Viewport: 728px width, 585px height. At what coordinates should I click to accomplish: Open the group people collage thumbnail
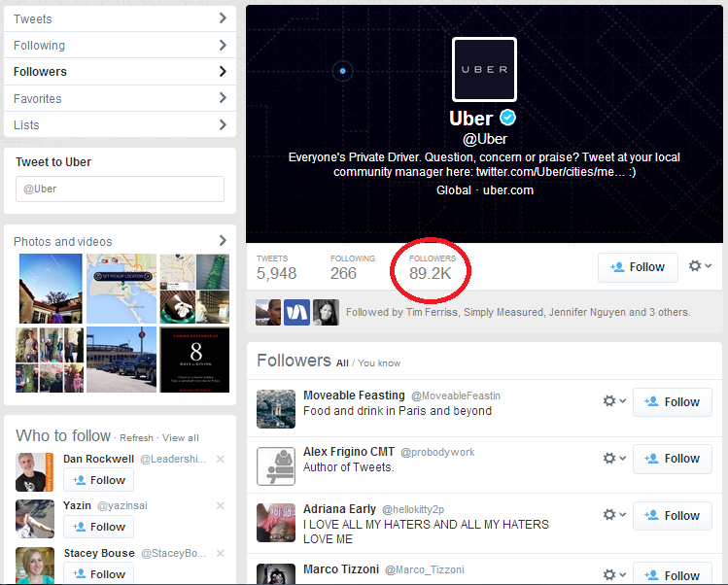50,360
